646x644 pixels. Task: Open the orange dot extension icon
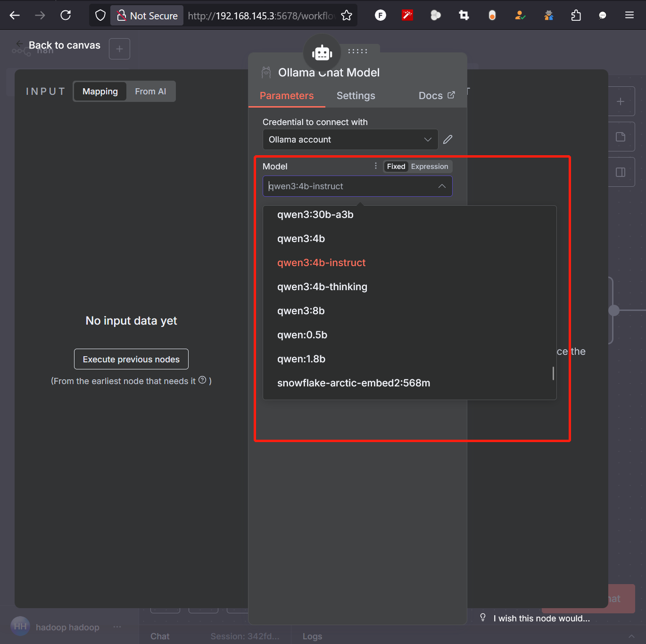[492, 16]
